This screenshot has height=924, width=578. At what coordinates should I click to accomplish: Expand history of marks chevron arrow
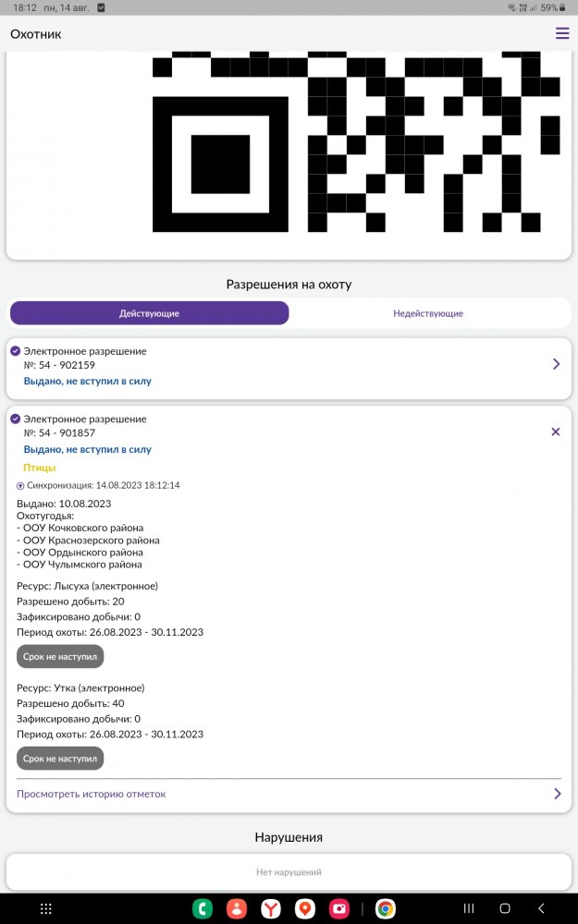[x=556, y=794]
